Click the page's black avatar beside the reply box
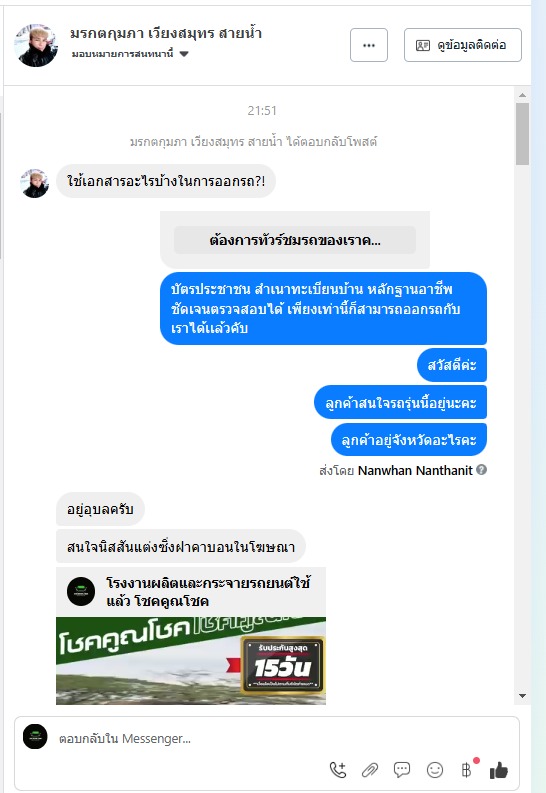 [x=35, y=736]
